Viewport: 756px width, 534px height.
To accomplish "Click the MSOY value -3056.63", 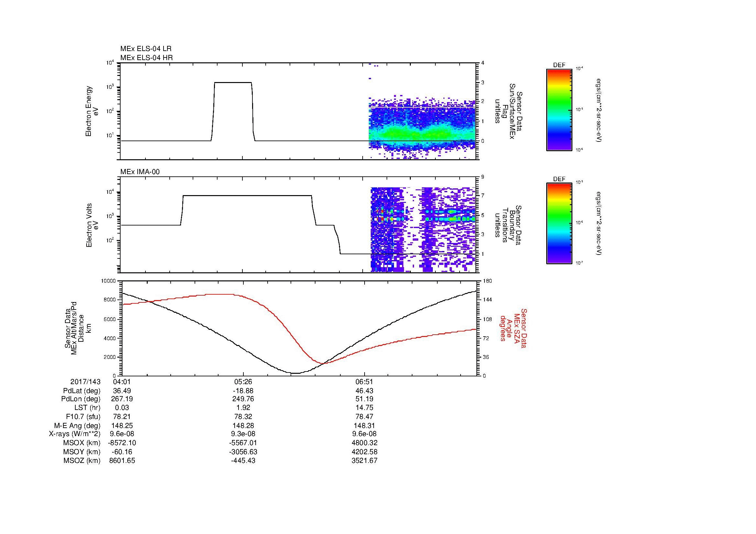I will coord(243,452).
